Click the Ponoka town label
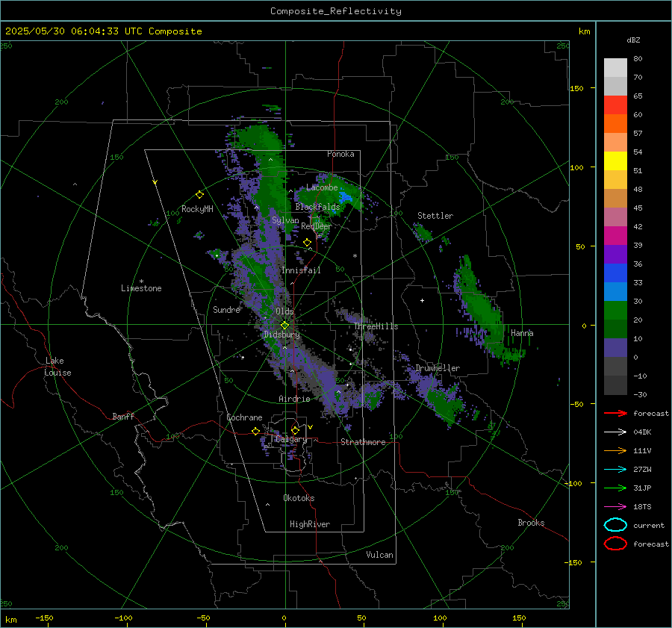This screenshot has height=628, width=672. coord(340,154)
